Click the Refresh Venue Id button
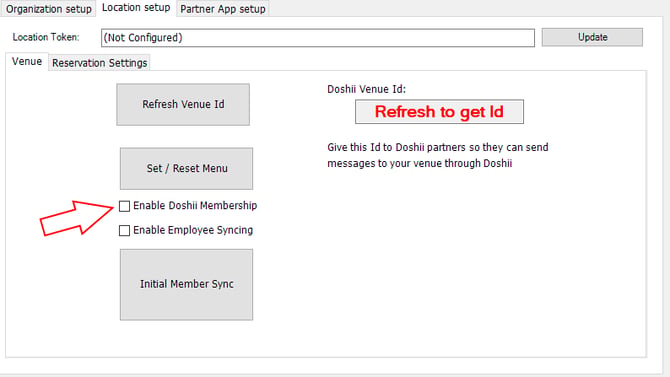Image resolution: width=670 pixels, height=377 pixels. click(183, 104)
